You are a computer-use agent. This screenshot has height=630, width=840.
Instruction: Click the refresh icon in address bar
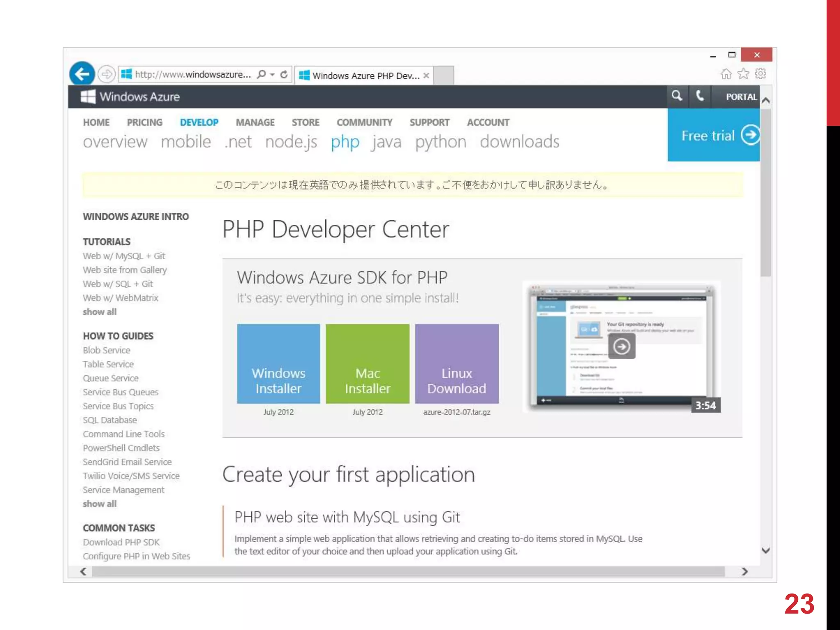[x=284, y=74]
